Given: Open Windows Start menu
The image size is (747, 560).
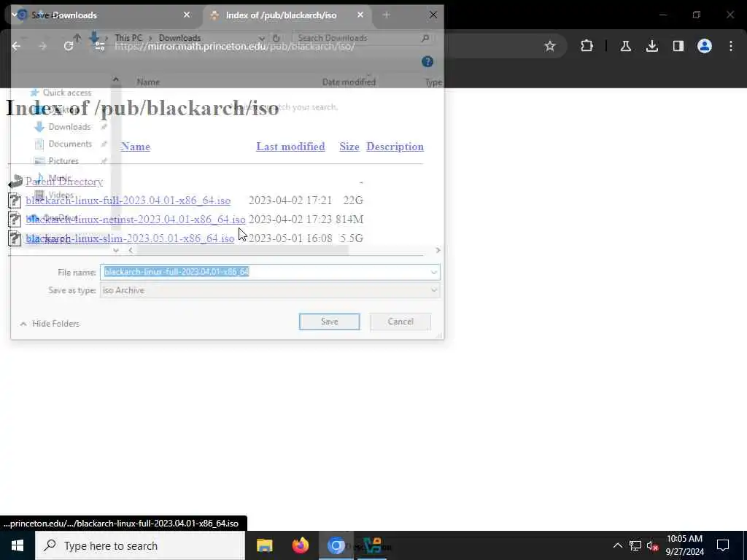Looking at the screenshot, I should [18, 545].
